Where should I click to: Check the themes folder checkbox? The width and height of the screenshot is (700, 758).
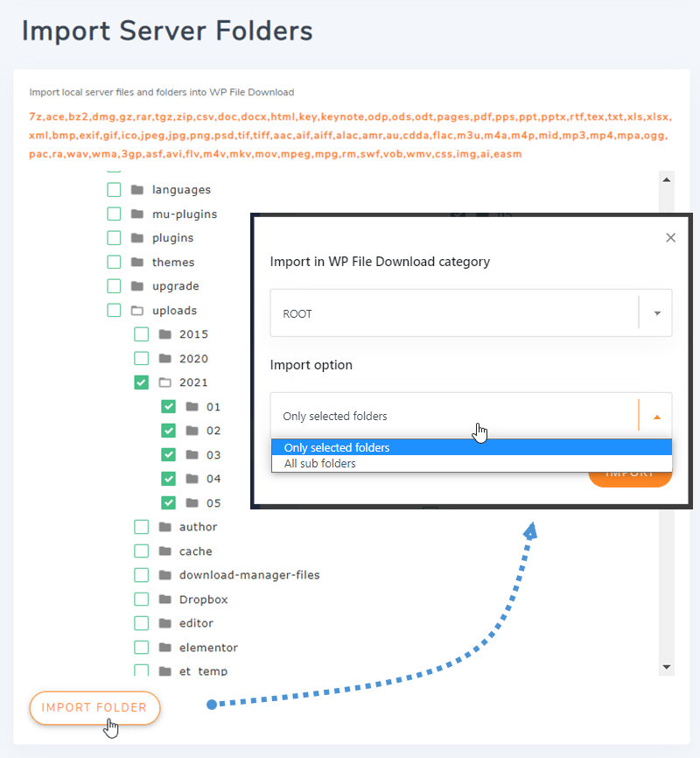point(114,262)
